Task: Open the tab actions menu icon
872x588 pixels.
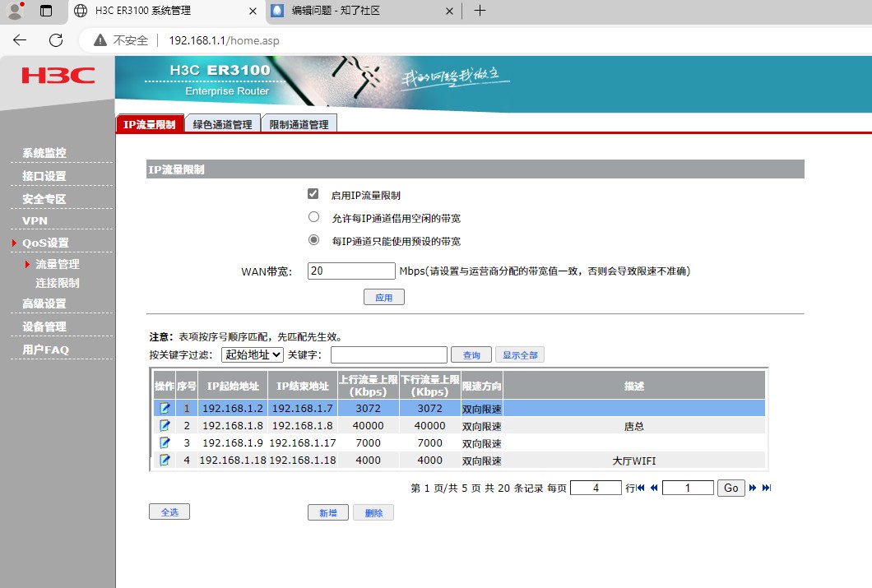Action: click(x=46, y=11)
